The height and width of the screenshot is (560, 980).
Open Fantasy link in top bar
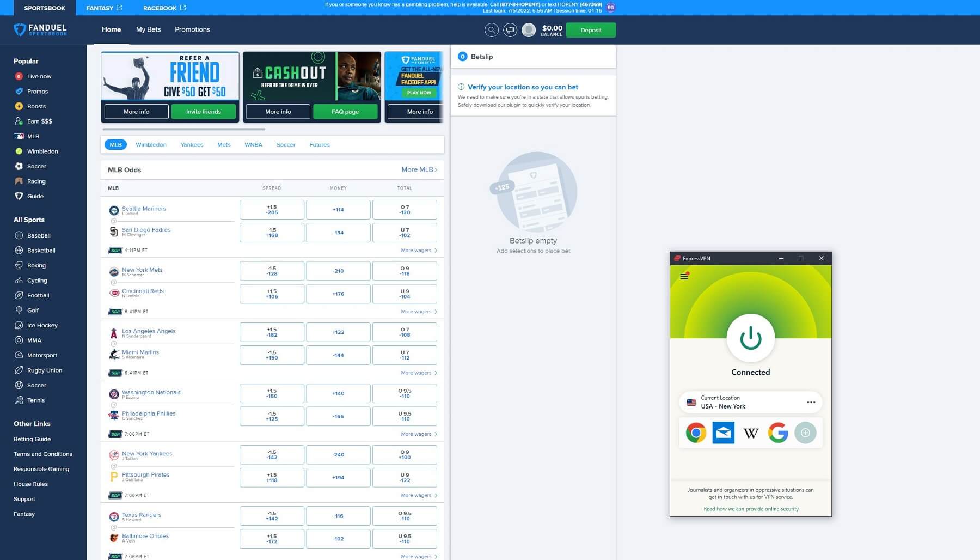coord(104,8)
